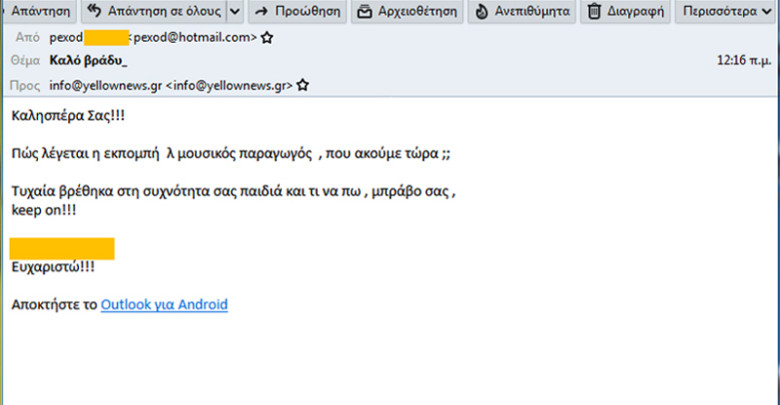Click the Προώθηση forward arrow icon
The width and height of the screenshot is (780, 405).
coord(262,12)
